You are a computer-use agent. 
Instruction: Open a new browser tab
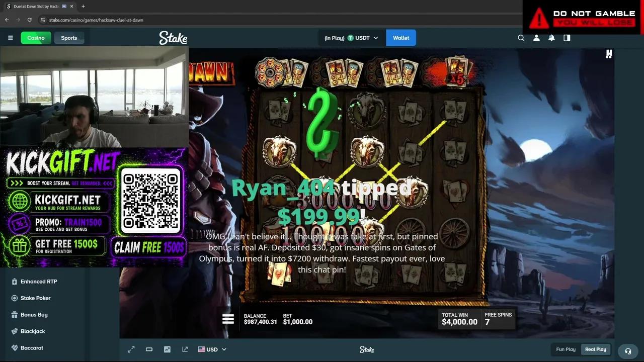[83, 6]
